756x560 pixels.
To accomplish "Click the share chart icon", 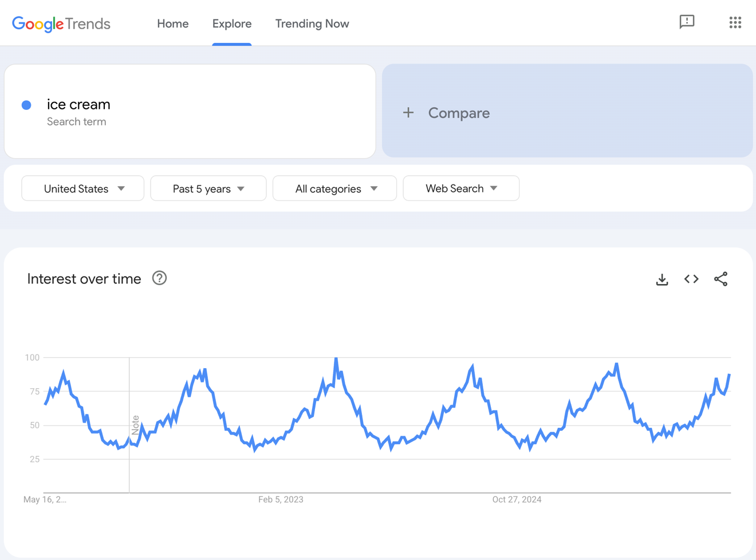I will point(721,279).
